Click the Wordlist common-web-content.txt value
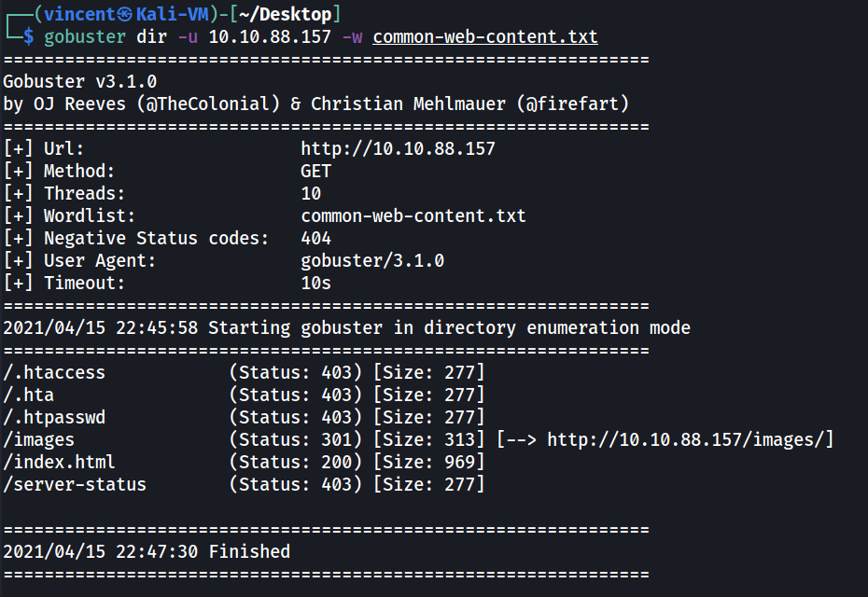 coord(413,216)
